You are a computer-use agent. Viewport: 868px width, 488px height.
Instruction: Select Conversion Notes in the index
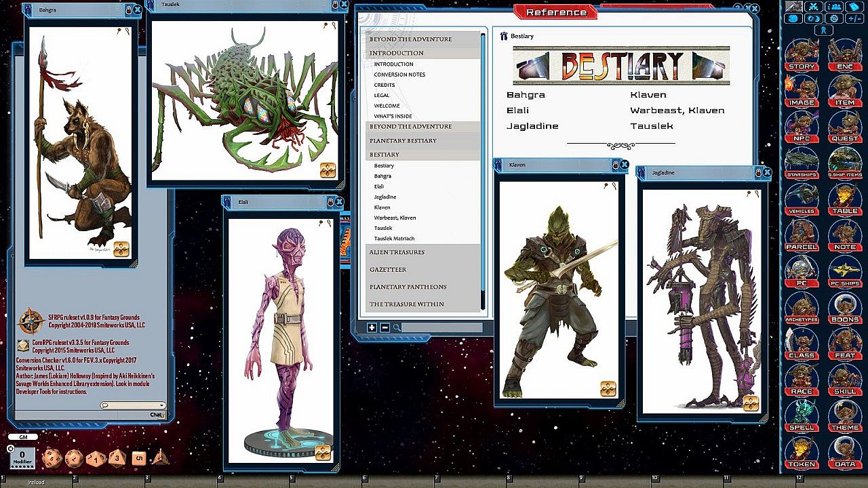[x=399, y=75]
